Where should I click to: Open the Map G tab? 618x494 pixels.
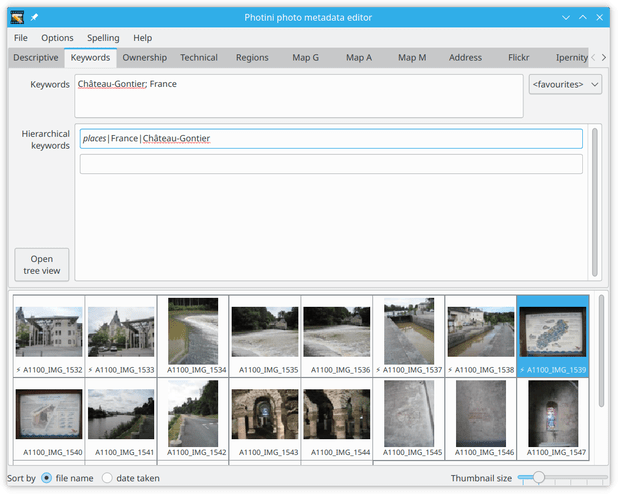305,58
